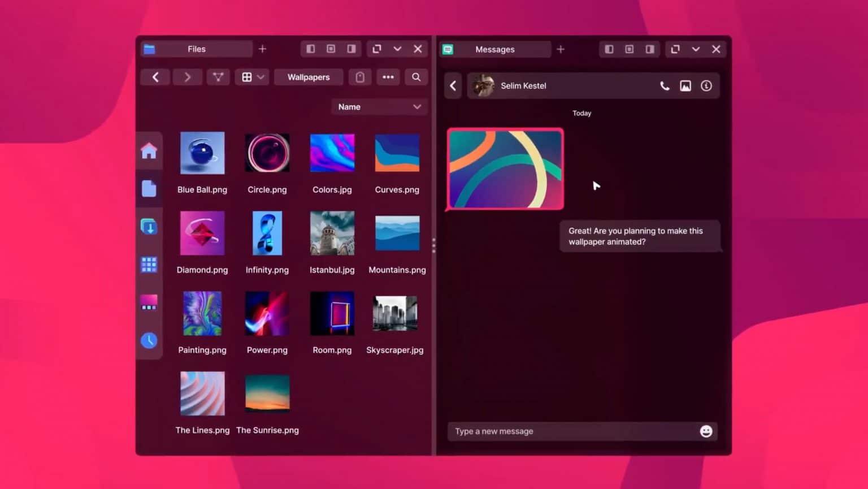Toggle split view left pane in Files window

coord(310,49)
